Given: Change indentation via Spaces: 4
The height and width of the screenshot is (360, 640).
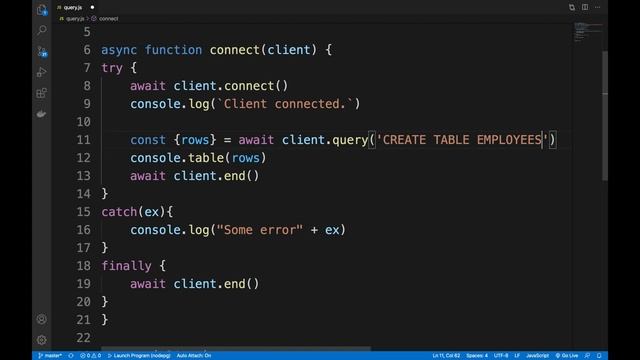Looking at the screenshot, I should pyautogui.click(x=477, y=356).
